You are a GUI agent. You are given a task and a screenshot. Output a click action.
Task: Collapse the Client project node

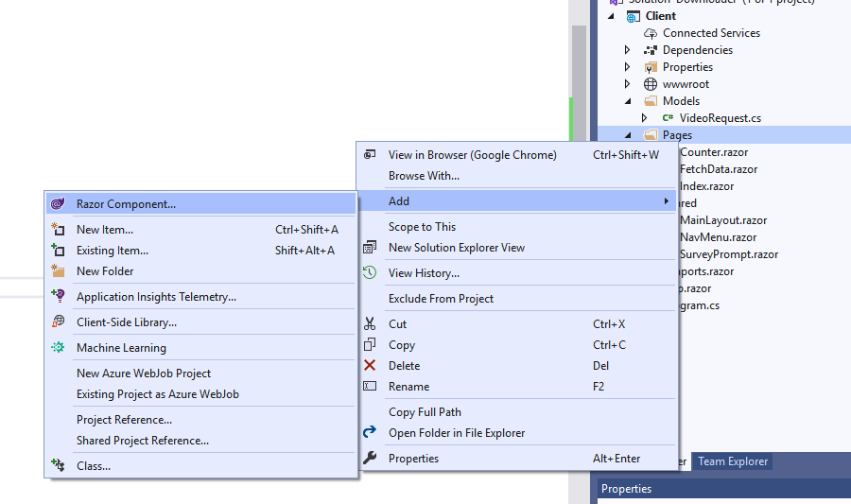point(611,16)
